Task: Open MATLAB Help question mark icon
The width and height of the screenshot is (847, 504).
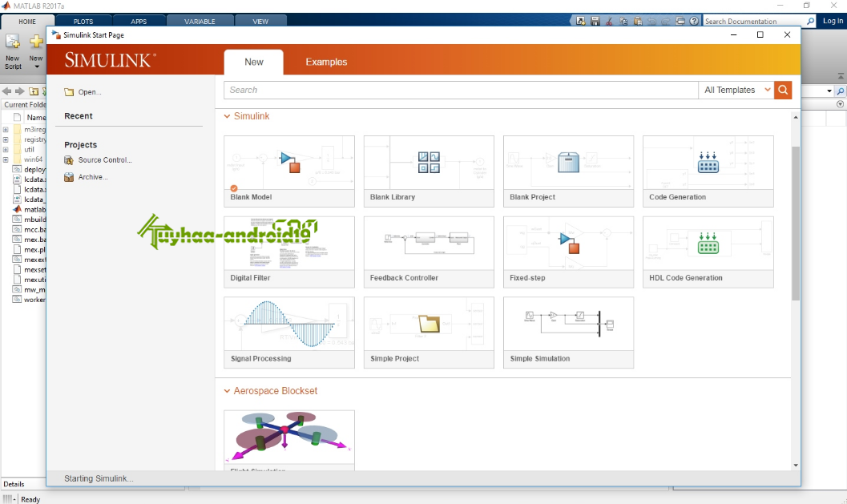Action: [694, 21]
